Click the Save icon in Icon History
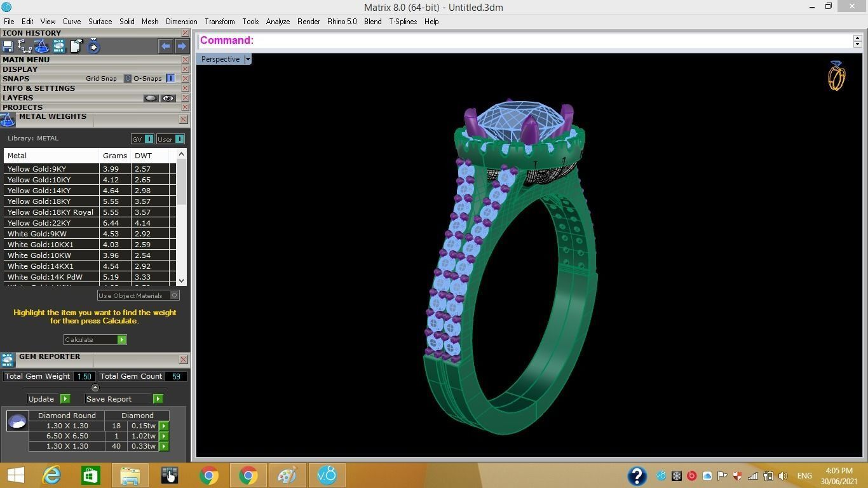This screenshot has height=488, width=868. pyautogui.click(x=8, y=46)
